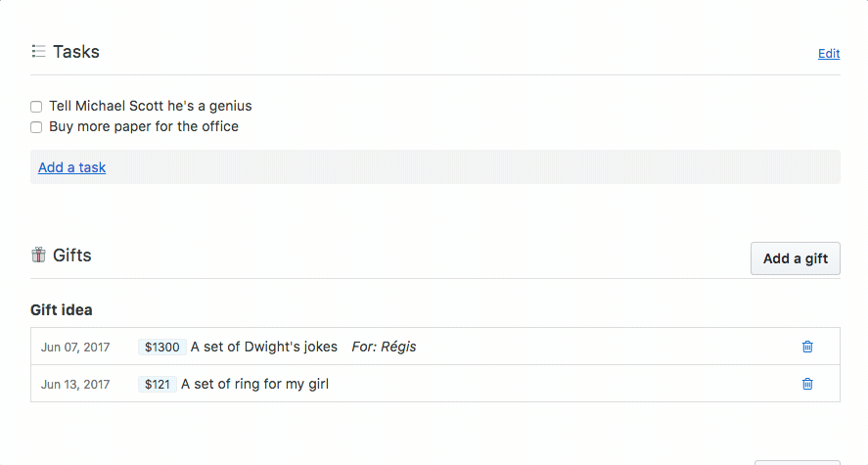The width and height of the screenshot is (868, 465).
Task: Click the Jun 13, 2017 date
Action: (x=75, y=384)
